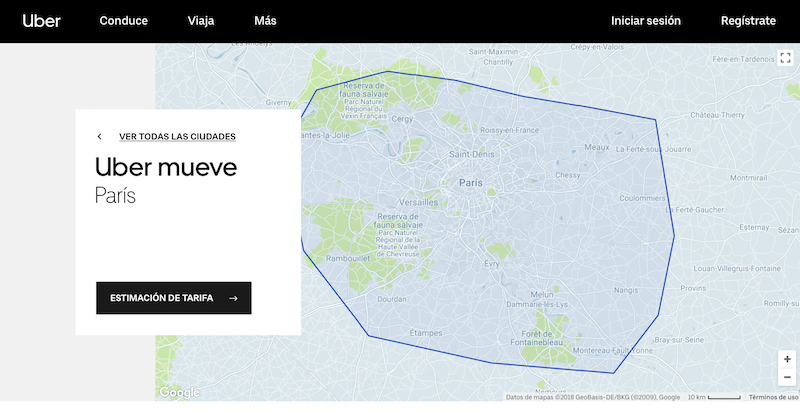Click the back chevron arrow icon
The width and height of the screenshot is (800, 411).
click(x=99, y=136)
